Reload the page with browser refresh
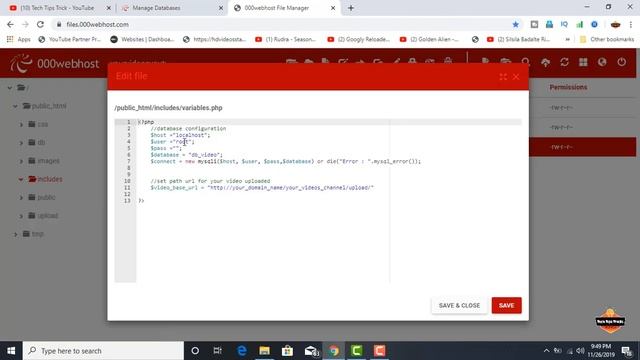 (x=40, y=24)
